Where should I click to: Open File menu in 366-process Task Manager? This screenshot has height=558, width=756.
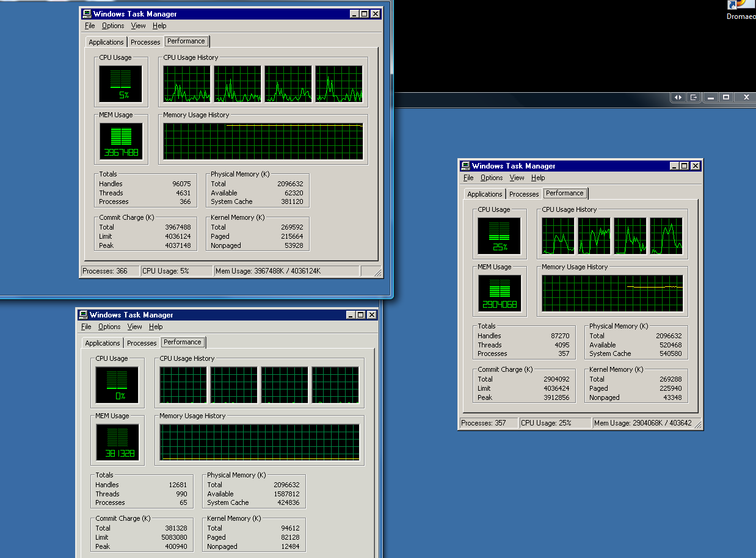[x=90, y=26]
